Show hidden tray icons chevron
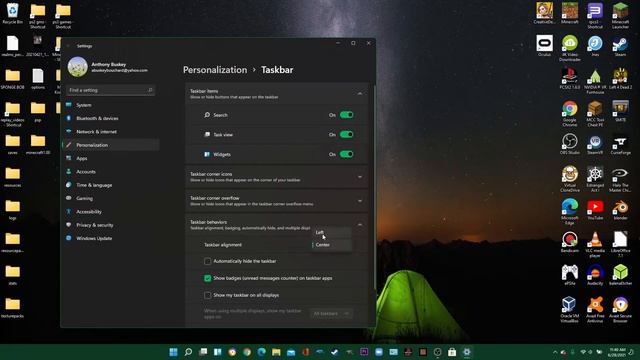The image size is (640, 360). click(x=555, y=352)
